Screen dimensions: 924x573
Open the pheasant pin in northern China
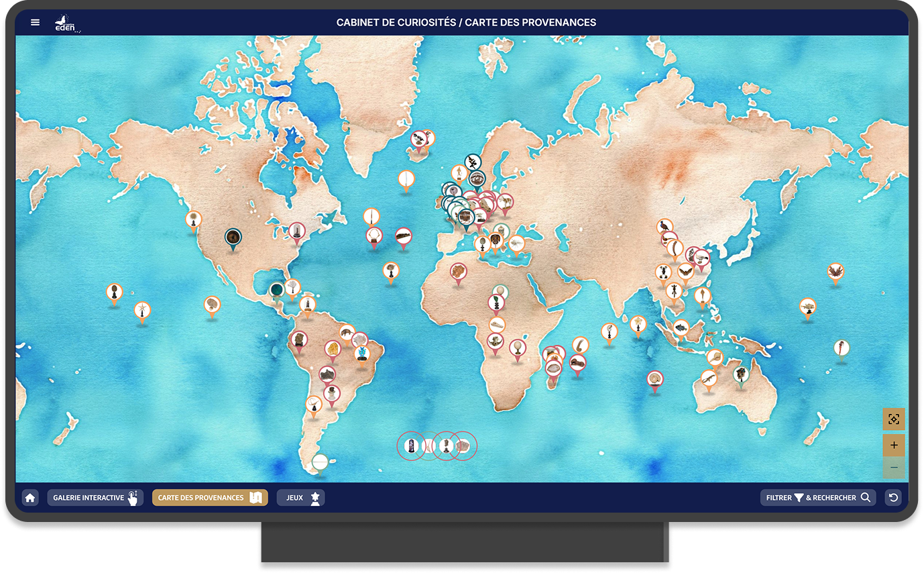(664, 227)
